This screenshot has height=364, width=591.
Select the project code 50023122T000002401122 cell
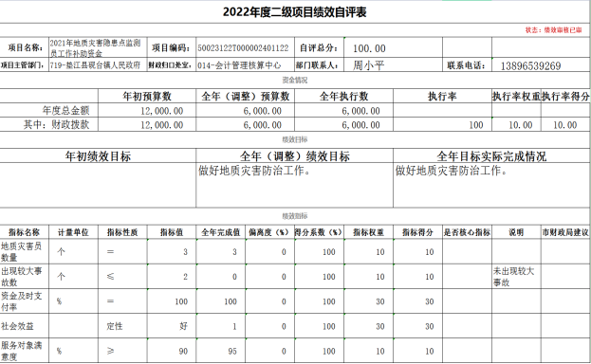coord(245,47)
